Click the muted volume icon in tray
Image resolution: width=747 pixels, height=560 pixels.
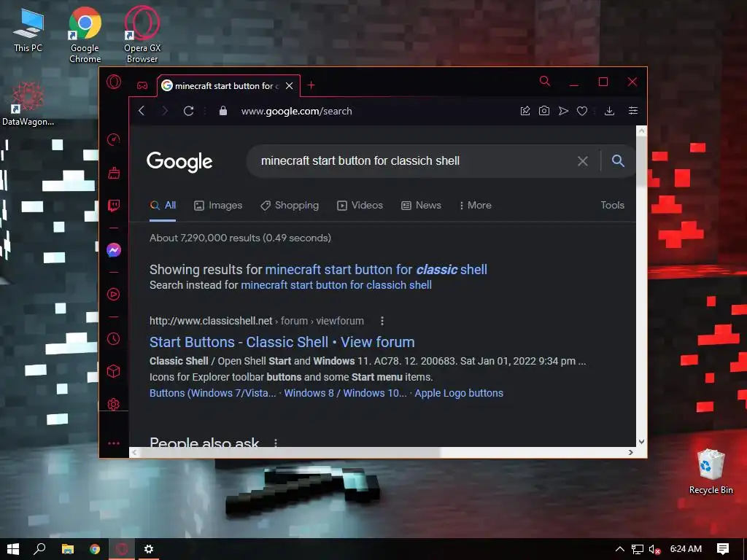pos(654,550)
